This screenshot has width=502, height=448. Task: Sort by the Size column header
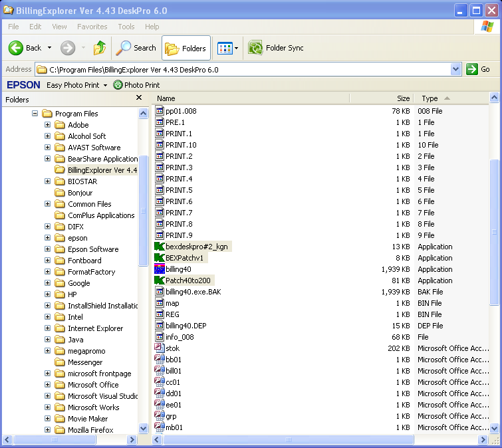pyautogui.click(x=382, y=98)
